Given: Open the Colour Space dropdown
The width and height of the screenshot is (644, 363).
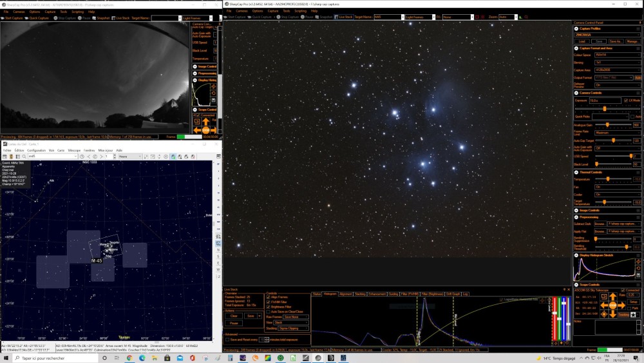Looking at the screenshot, I should click(618, 55).
